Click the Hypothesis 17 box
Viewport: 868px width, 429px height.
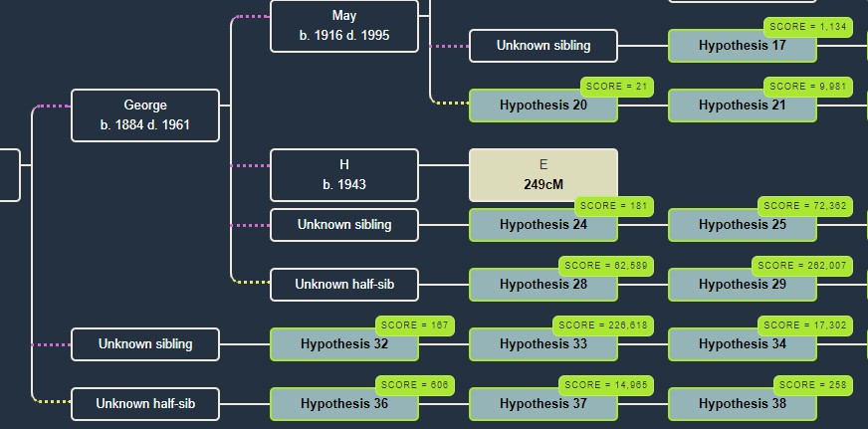(743, 46)
